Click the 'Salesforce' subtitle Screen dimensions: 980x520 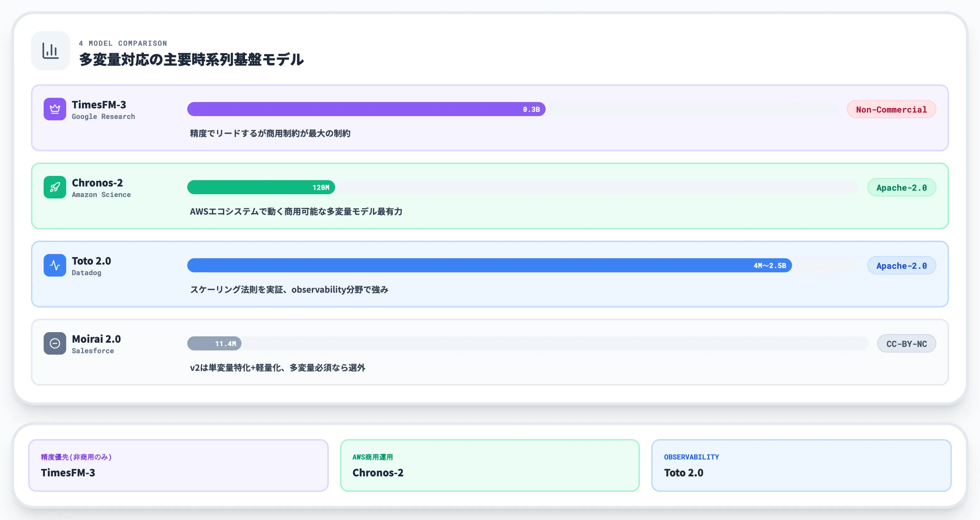click(x=93, y=350)
